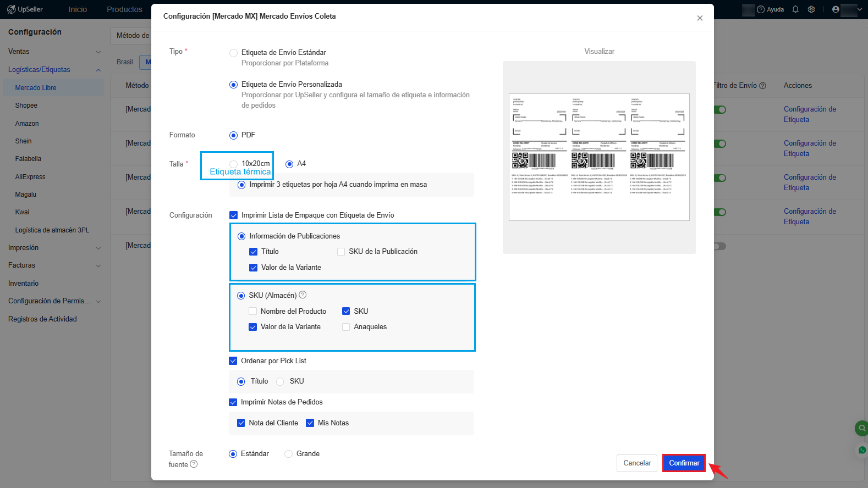Screen dimensions: 868x488
Task: Select Etiqueta de Envío Estándar option
Action: coord(233,53)
